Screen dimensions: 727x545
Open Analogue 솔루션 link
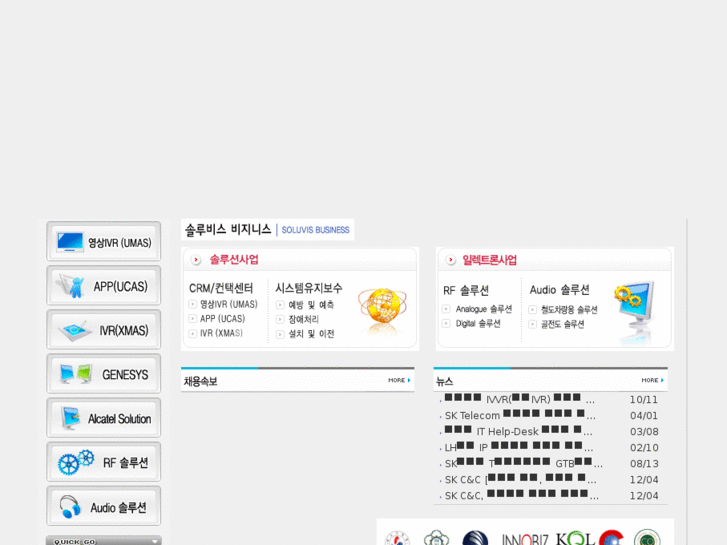(x=484, y=309)
